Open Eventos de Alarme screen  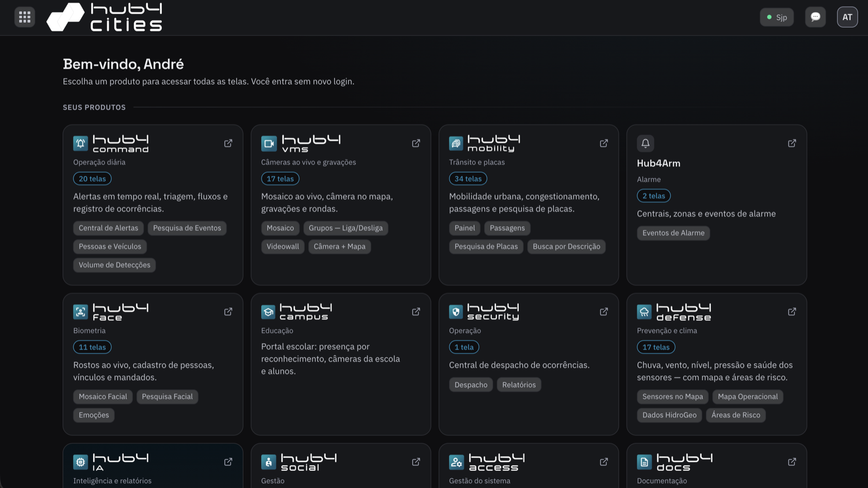(673, 233)
